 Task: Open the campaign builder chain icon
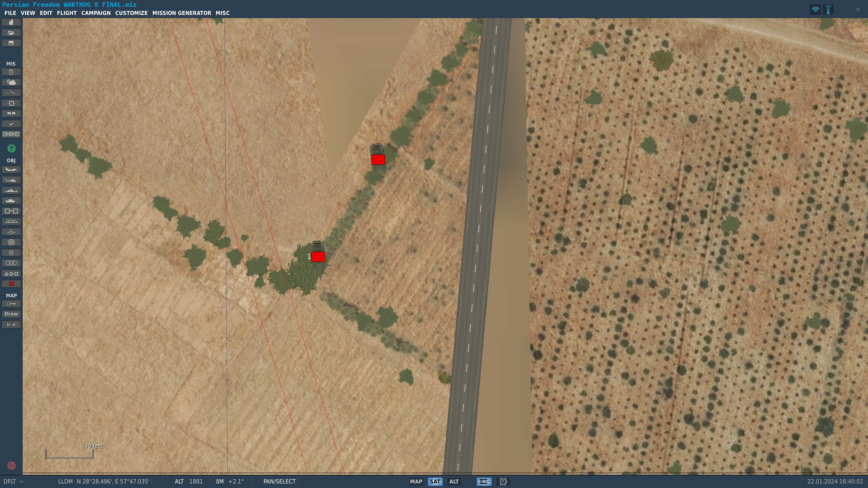(x=11, y=134)
